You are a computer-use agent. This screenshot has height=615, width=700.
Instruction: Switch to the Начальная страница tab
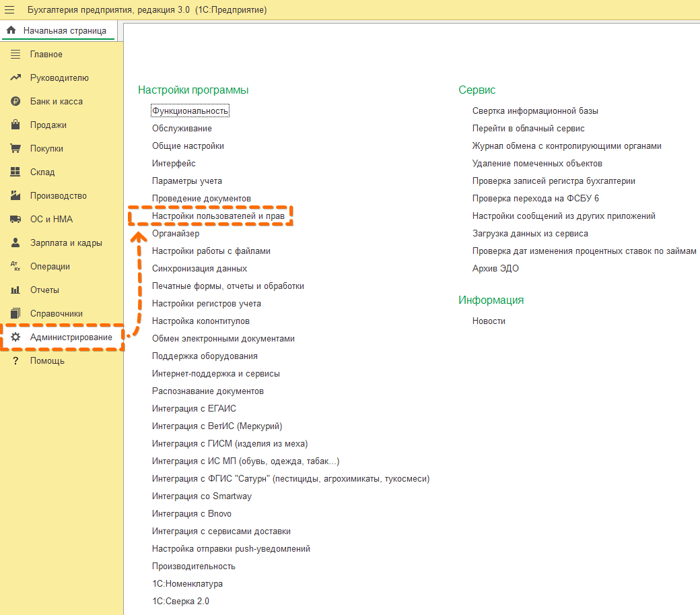point(58,31)
